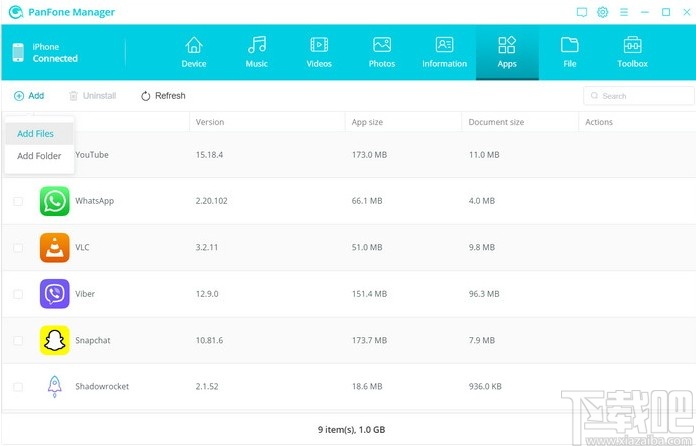Click the WhatsApp app icon

(55, 201)
